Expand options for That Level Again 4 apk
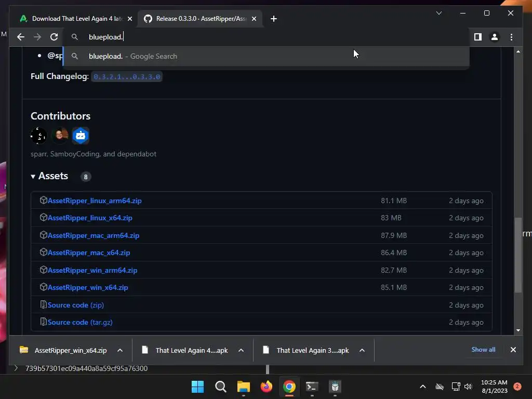 (x=241, y=351)
